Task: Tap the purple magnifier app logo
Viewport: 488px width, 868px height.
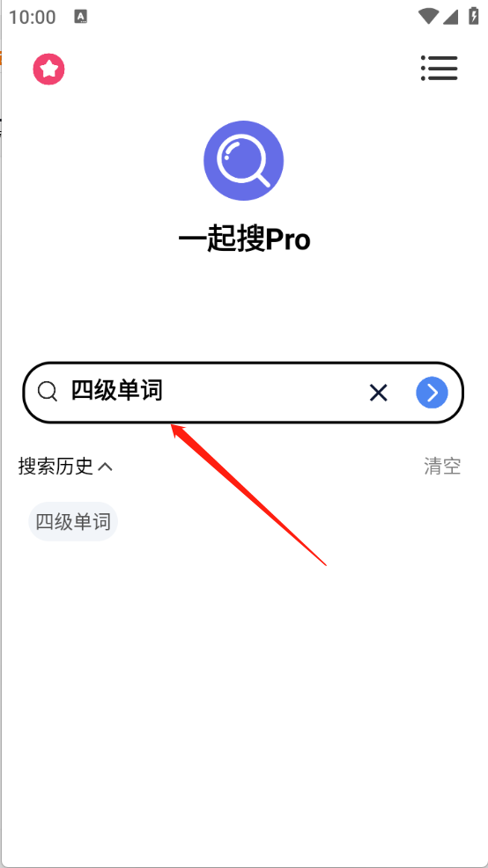Action: pos(244,160)
